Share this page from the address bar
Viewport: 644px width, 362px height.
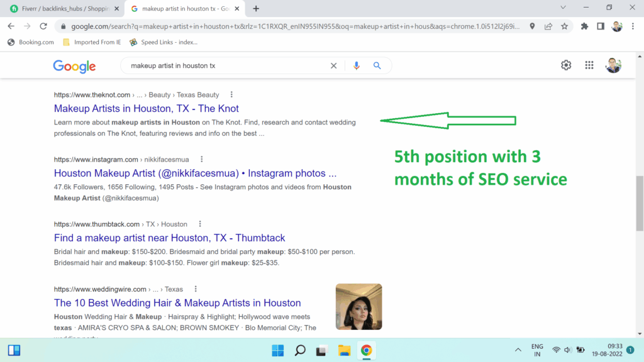point(548,26)
